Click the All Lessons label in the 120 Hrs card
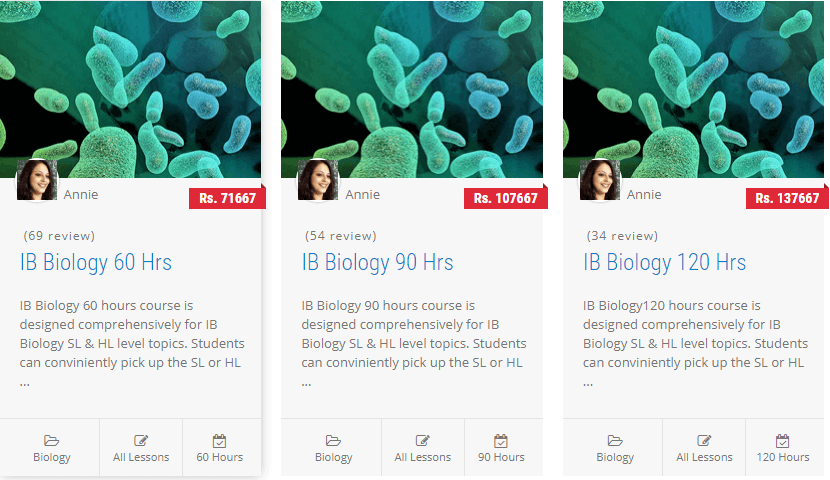Viewport: 830px width, 480px height. 704,457
